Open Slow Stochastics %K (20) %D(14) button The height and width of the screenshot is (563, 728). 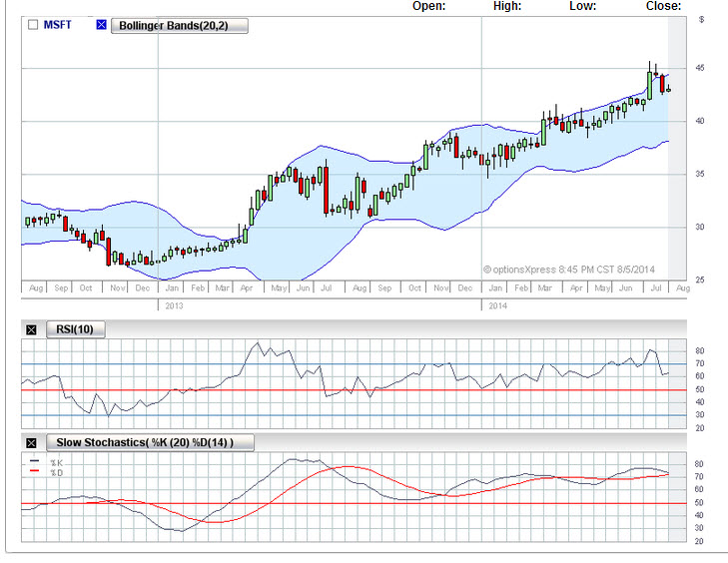(x=150, y=443)
